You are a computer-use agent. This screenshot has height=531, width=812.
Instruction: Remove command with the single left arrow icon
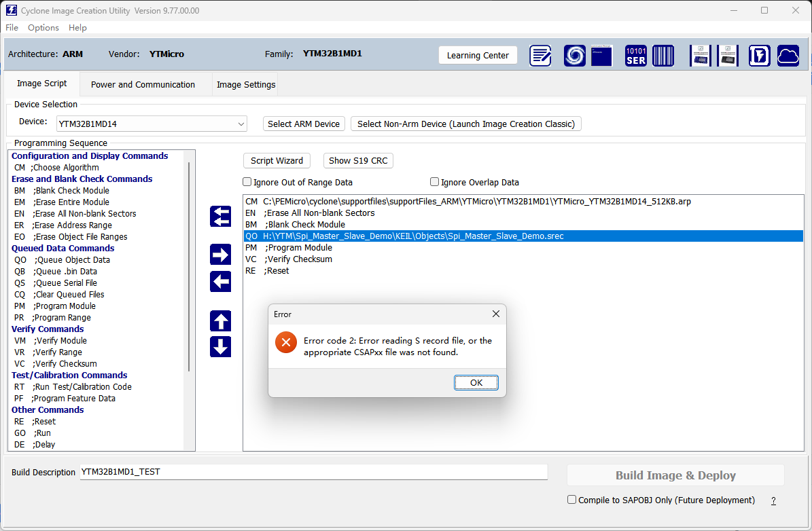coord(221,282)
